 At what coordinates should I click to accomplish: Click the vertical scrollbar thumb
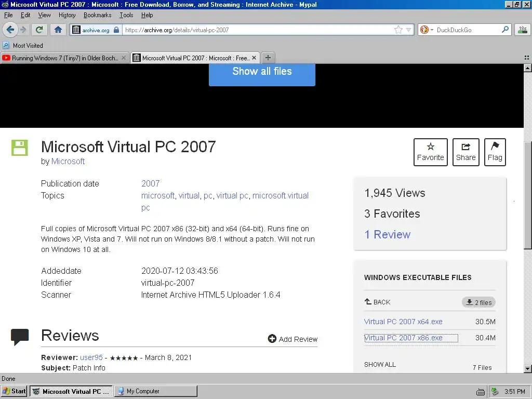(x=528, y=196)
